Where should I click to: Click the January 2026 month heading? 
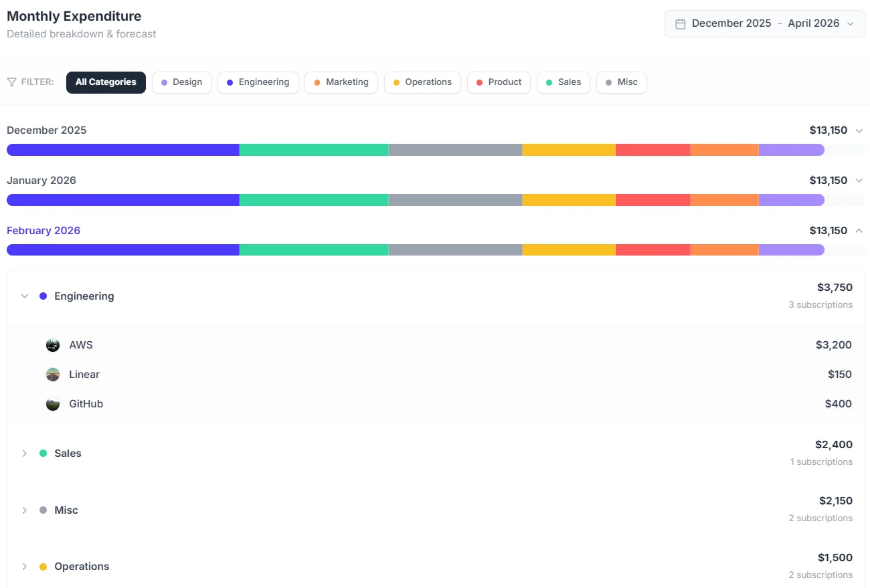coord(41,181)
